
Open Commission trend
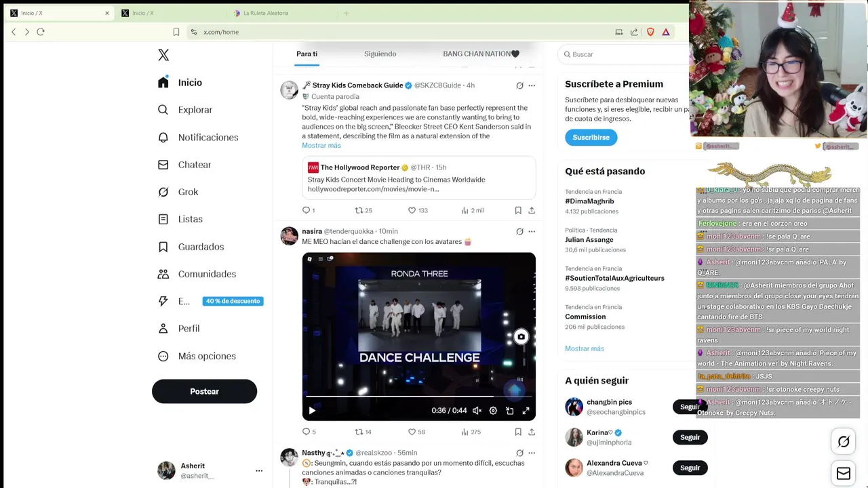(585, 317)
